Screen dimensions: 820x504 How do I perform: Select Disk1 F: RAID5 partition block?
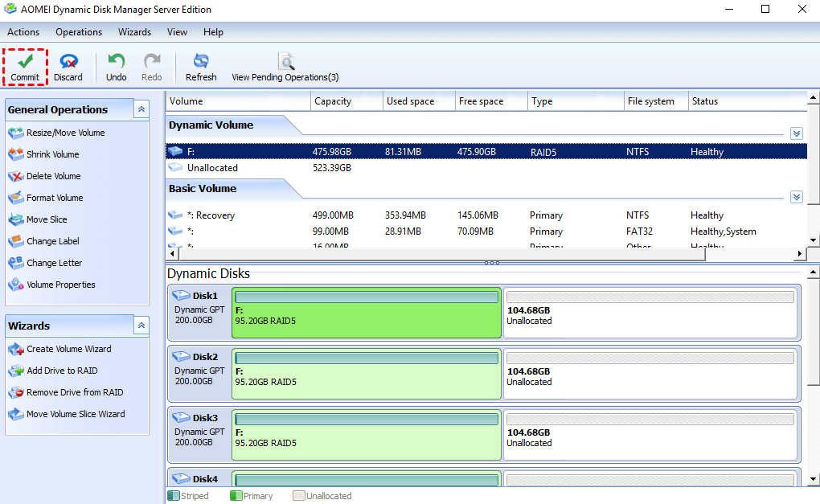pos(366,313)
